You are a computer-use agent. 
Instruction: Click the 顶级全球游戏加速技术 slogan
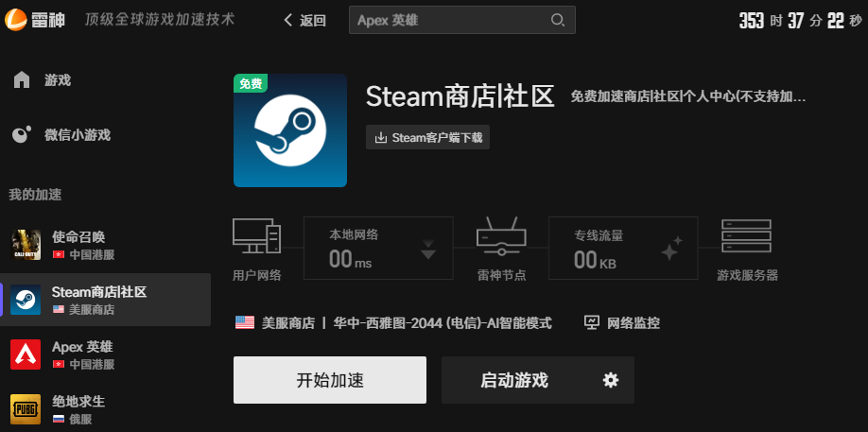click(160, 19)
